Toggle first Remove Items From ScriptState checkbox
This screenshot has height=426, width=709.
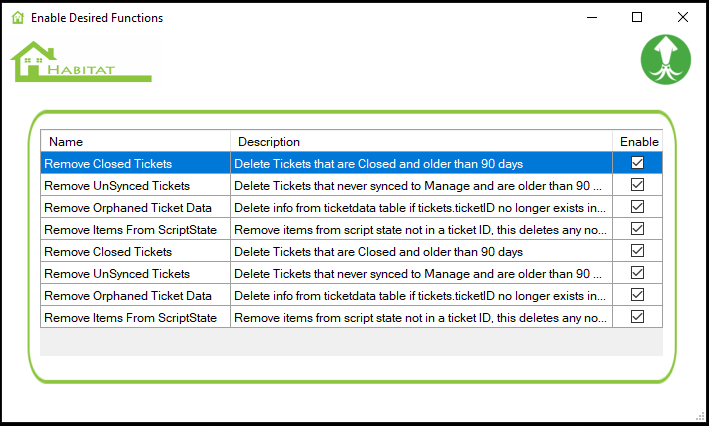point(637,229)
